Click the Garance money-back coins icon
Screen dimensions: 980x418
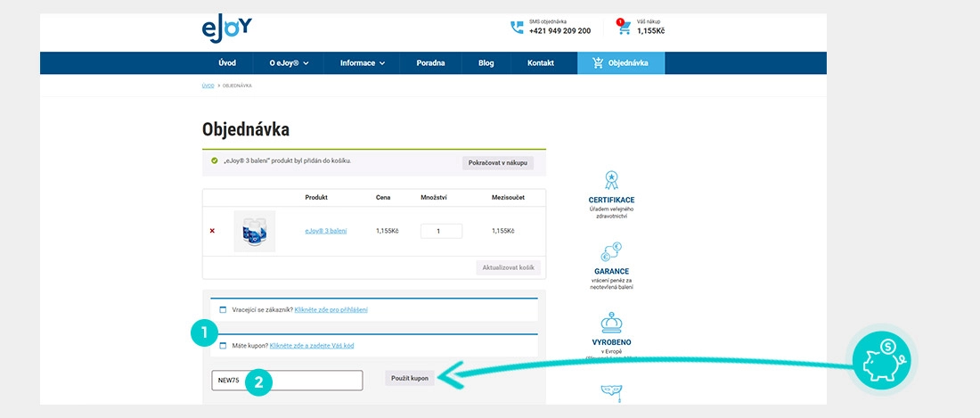click(x=611, y=252)
